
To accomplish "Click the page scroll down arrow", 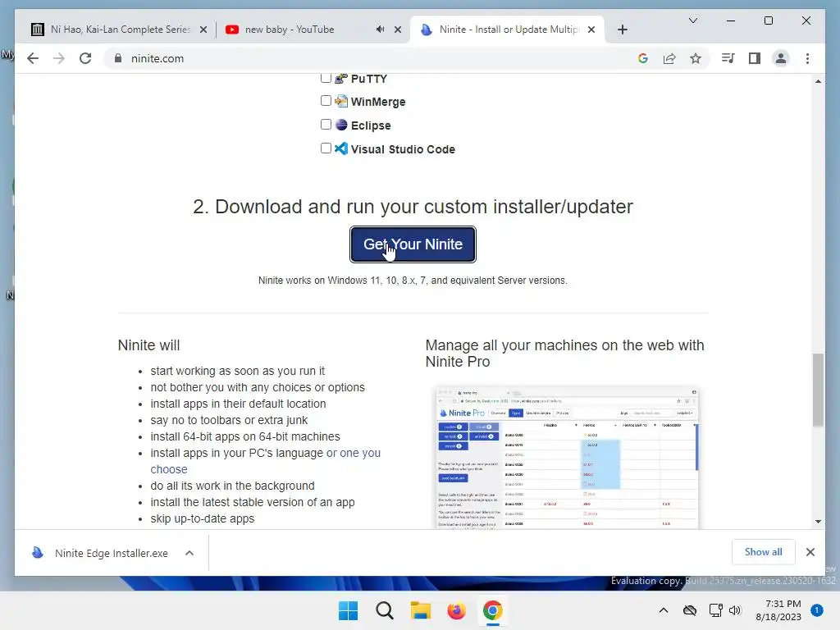I will click(818, 521).
